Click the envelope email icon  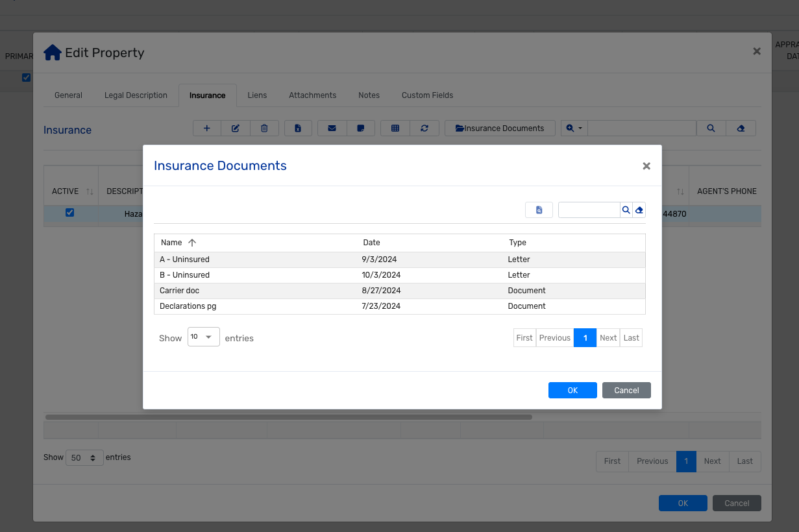(332, 128)
